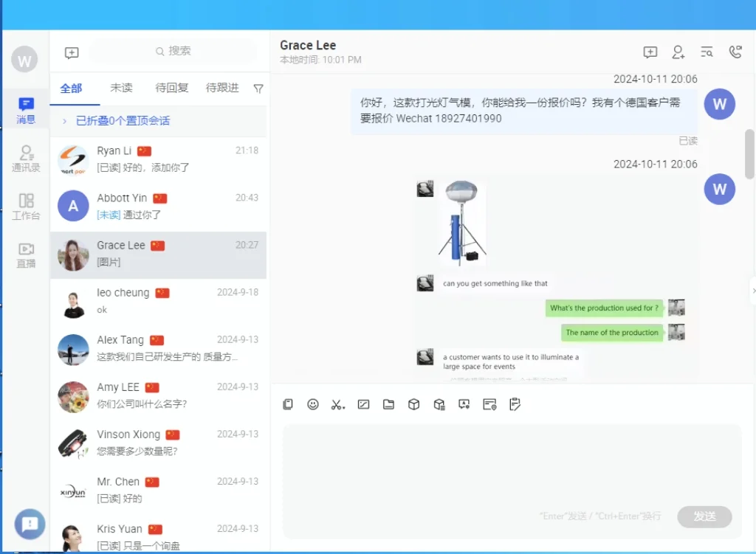This screenshot has height=554, width=756.
Task: Click the translation chat icon in toolbar
Action: click(464, 404)
